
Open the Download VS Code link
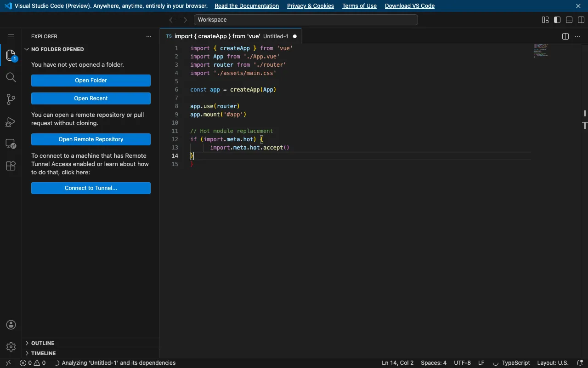(410, 6)
